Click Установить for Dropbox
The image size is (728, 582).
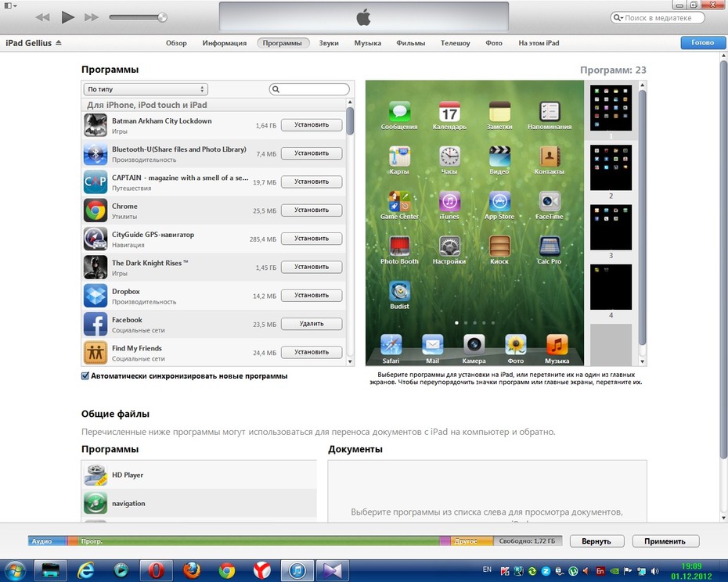[312, 296]
